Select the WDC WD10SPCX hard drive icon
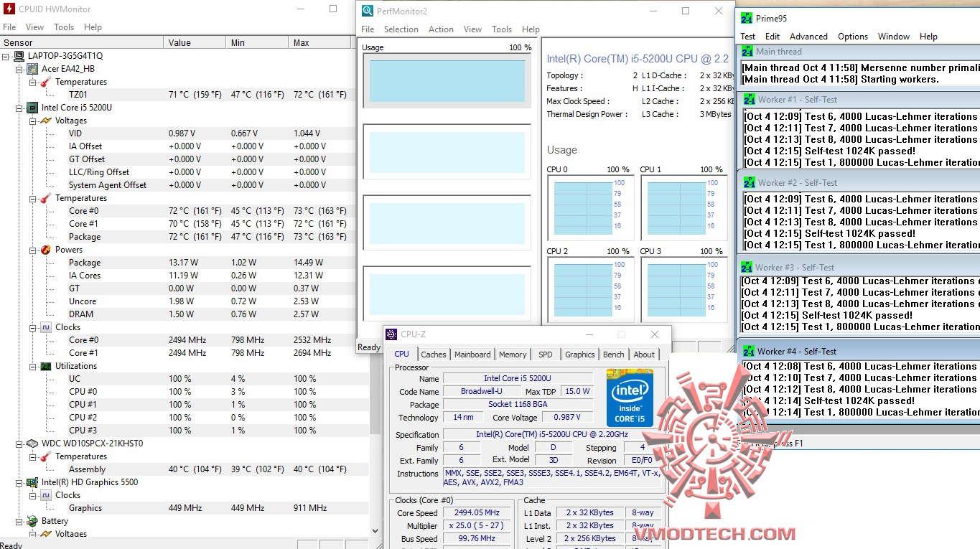 32,444
